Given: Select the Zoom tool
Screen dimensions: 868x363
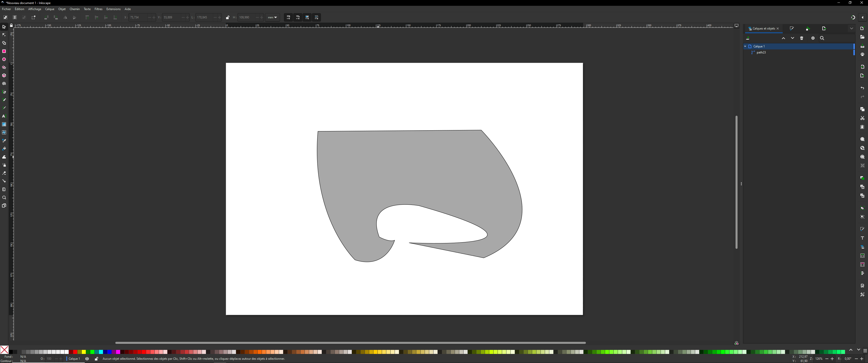Looking at the screenshot, I should (x=4, y=197).
